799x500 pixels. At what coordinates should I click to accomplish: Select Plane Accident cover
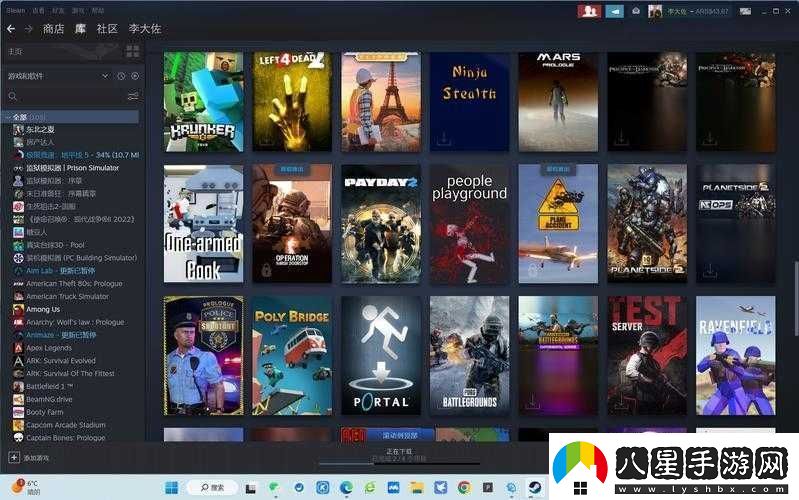(558, 223)
